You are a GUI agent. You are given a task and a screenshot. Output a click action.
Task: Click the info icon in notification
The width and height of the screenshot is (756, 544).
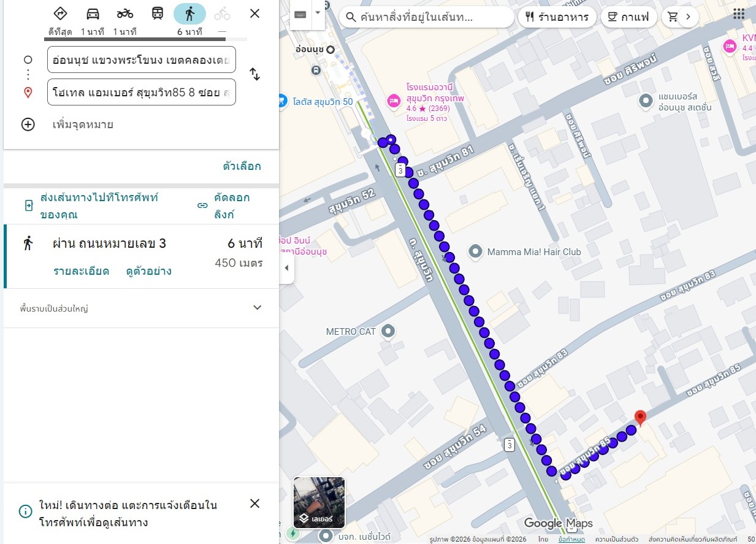(26, 511)
